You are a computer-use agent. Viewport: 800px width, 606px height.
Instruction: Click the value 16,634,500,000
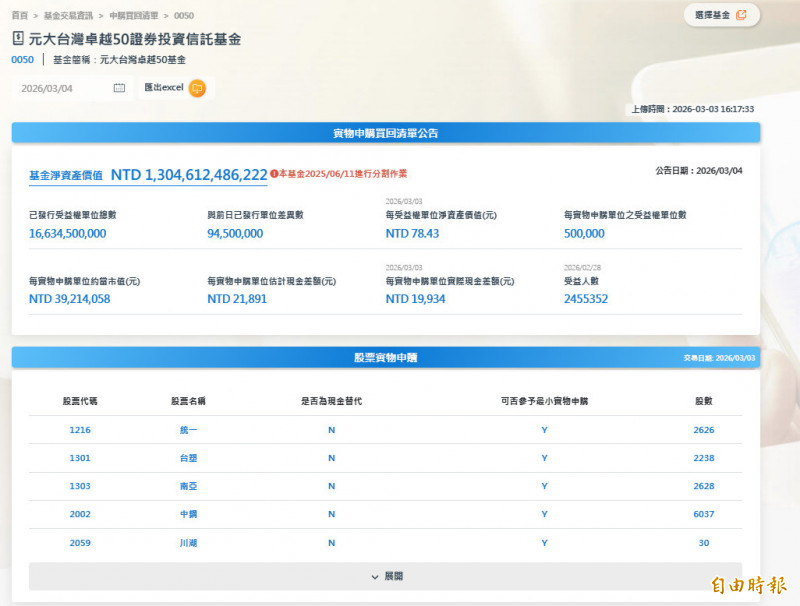coord(67,234)
